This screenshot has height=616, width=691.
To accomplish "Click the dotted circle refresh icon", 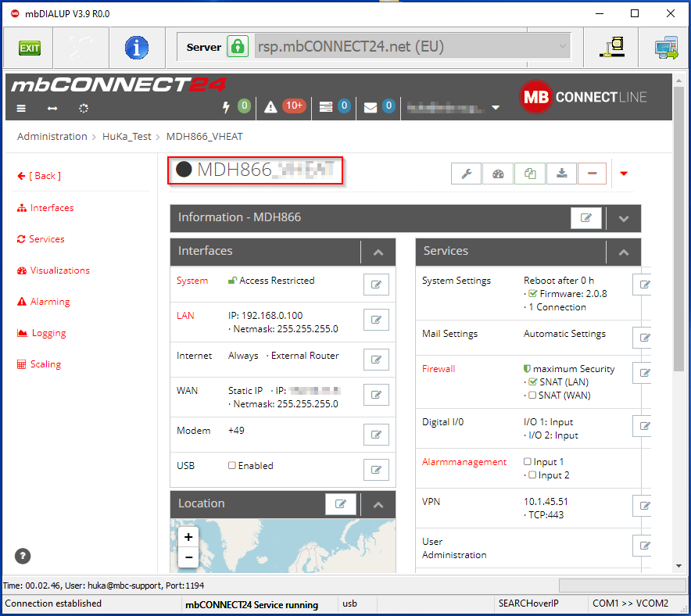I will coord(84,108).
